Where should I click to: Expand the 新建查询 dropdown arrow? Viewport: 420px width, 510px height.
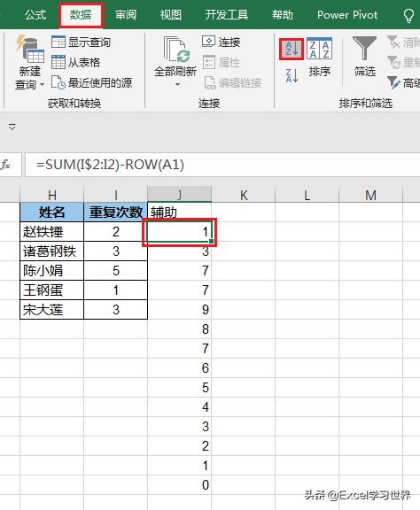pyautogui.click(x=42, y=85)
